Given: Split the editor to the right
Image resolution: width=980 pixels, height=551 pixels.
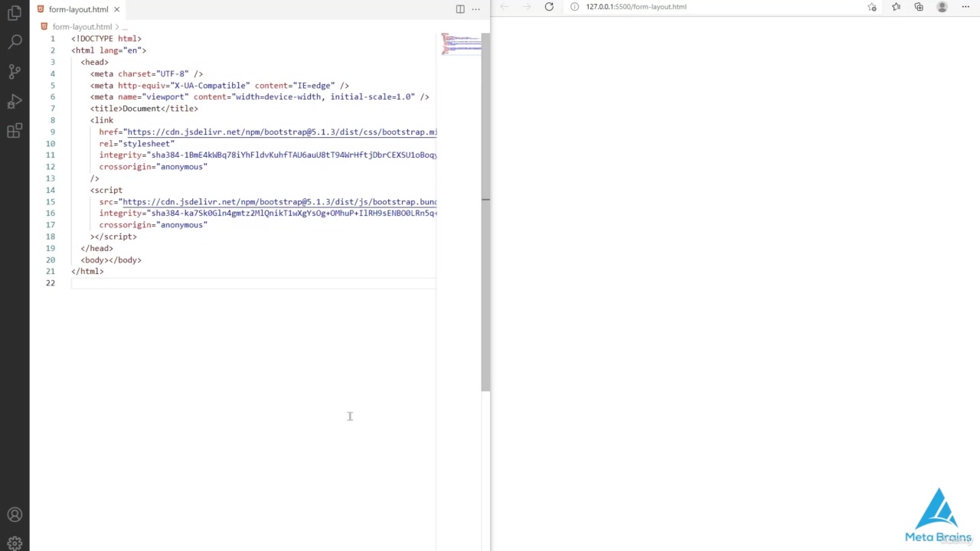Looking at the screenshot, I should click(460, 9).
